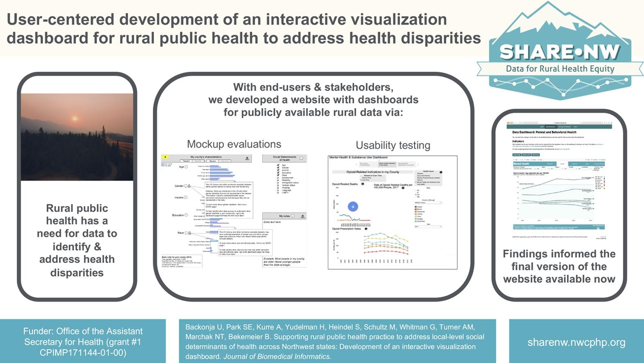The height and width of the screenshot is (363, 644).
Task: Click the Mockup evaluations heading
Action: (x=234, y=144)
